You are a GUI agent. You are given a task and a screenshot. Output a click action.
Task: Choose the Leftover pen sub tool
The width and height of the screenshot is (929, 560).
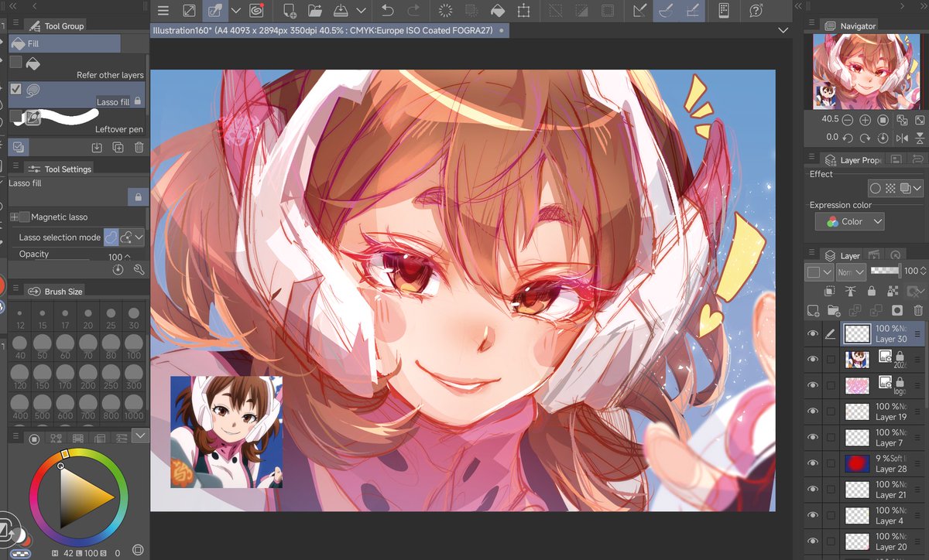click(77, 121)
